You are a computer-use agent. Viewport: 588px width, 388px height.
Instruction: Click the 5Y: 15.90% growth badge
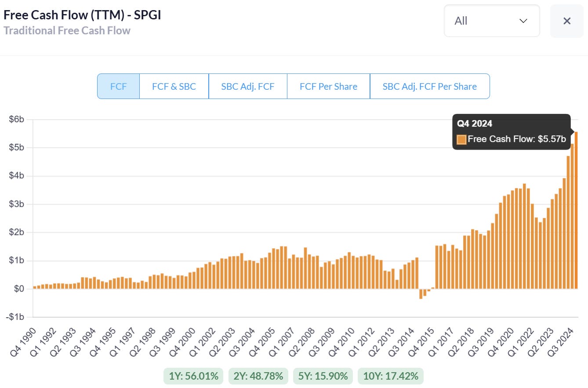323,376
